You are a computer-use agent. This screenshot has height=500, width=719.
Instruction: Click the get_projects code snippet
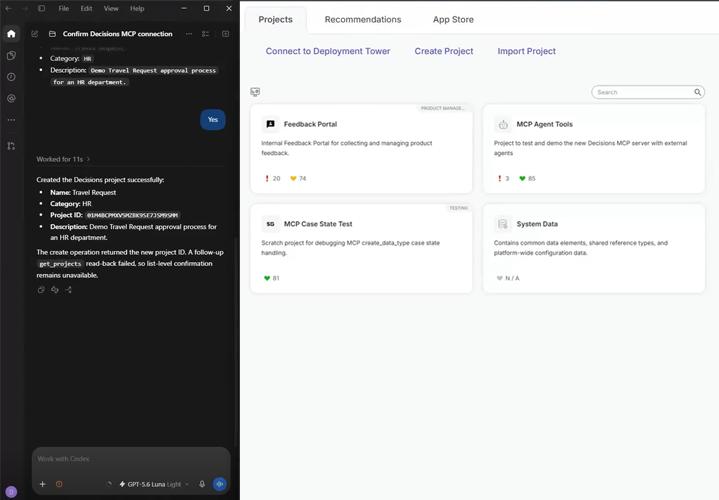(60, 264)
